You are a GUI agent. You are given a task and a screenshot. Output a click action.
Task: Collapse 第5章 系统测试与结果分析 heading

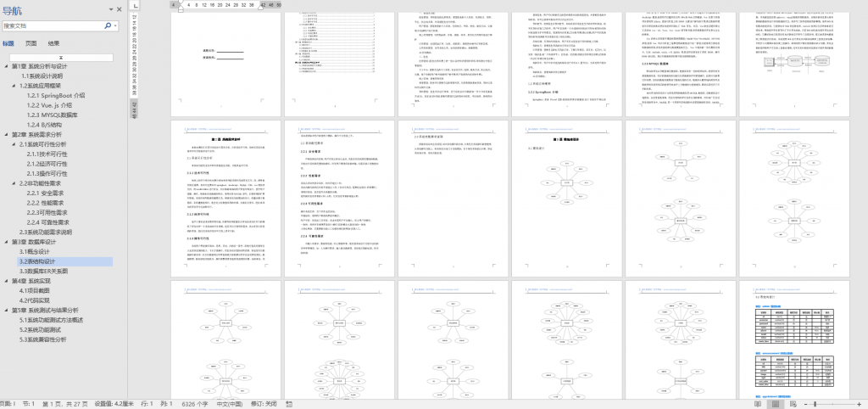pos(6,311)
